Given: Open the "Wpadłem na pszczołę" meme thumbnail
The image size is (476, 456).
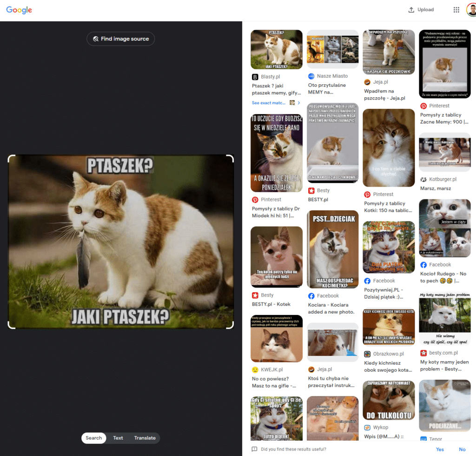Looking at the screenshot, I should click(389, 52).
